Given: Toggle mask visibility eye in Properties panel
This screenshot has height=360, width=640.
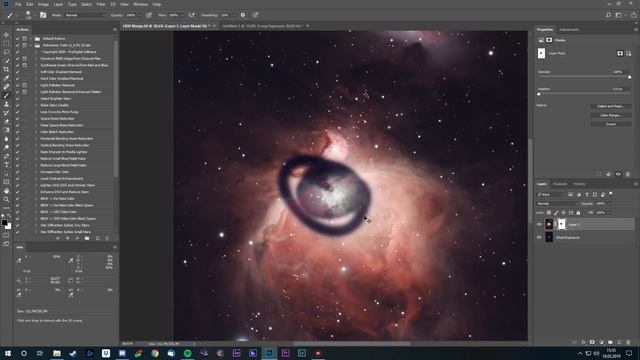Looking at the screenshot, I should coord(618,174).
